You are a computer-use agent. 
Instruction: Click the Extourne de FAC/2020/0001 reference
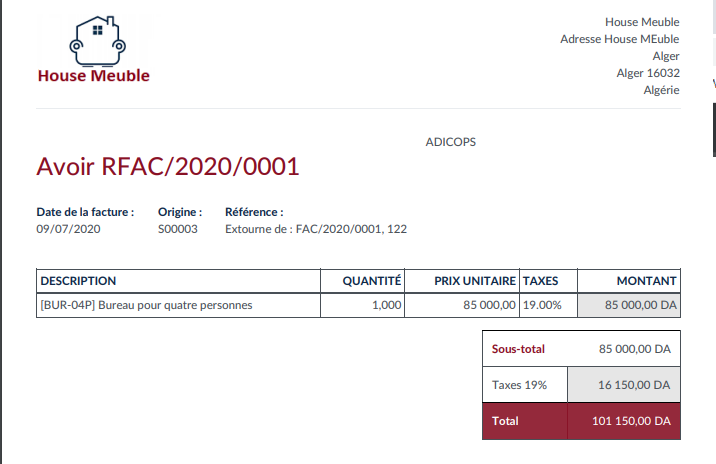click(x=316, y=229)
